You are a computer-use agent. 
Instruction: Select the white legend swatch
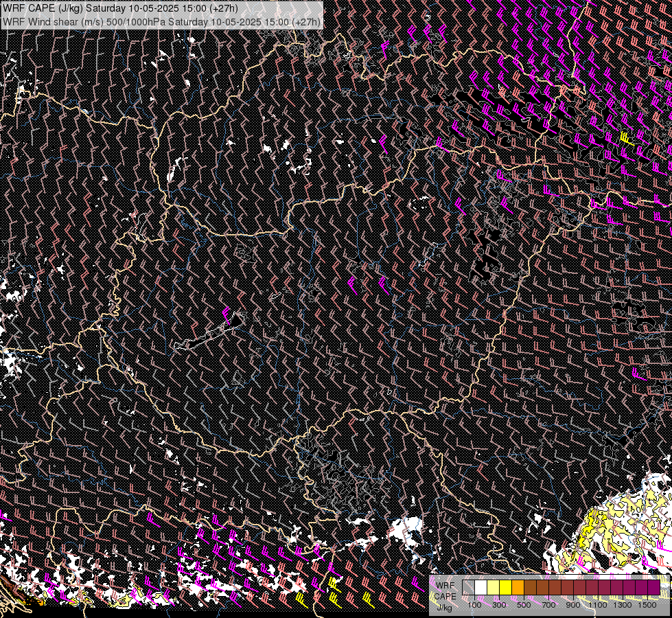pos(481,588)
